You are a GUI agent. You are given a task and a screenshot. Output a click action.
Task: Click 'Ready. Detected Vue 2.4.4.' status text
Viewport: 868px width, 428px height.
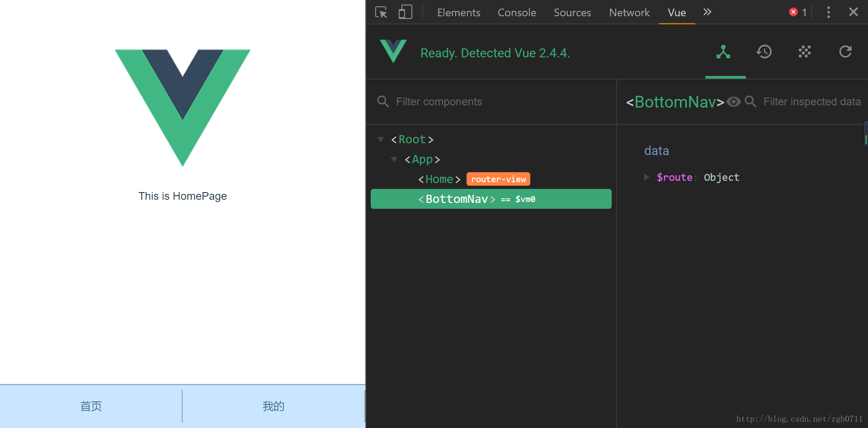[495, 53]
